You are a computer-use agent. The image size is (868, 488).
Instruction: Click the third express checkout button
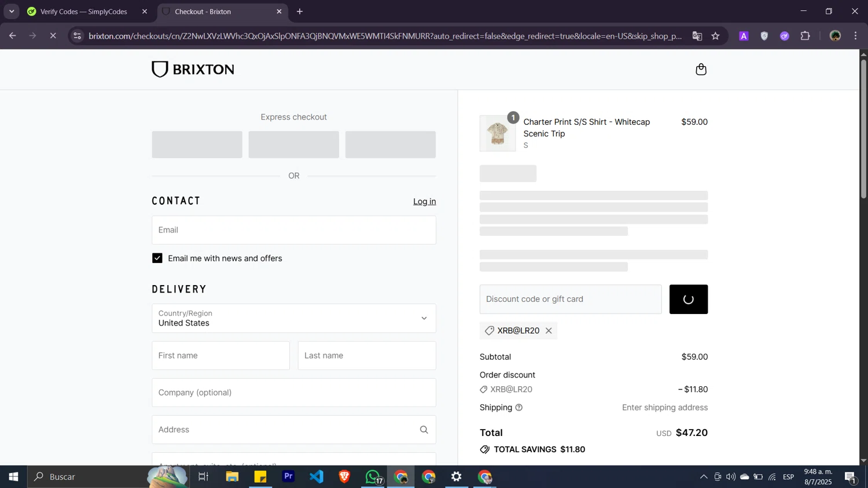click(x=391, y=145)
